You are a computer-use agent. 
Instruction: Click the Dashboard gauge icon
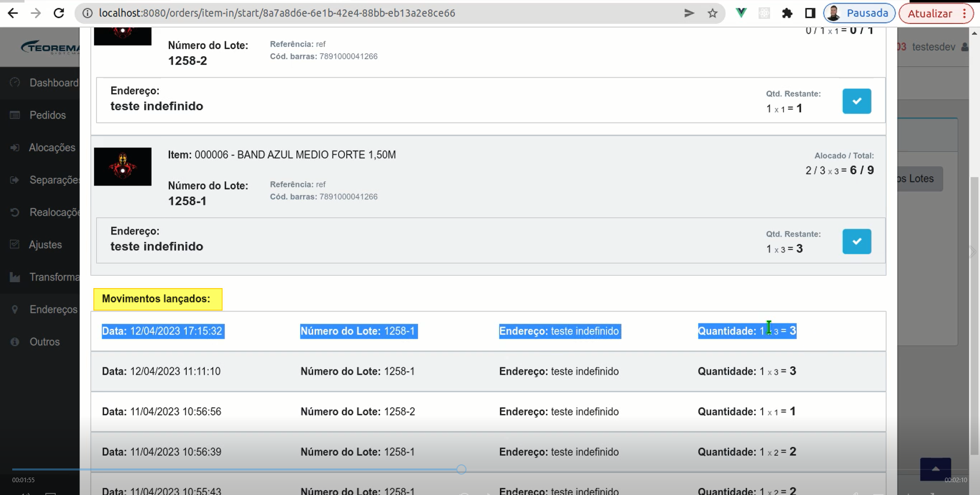coord(15,82)
